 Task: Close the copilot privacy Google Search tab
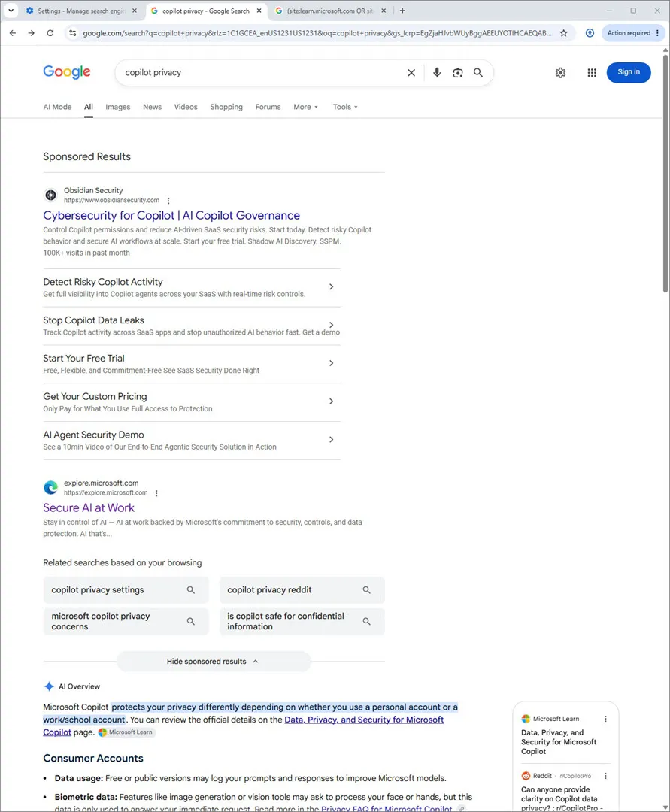point(259,11)
